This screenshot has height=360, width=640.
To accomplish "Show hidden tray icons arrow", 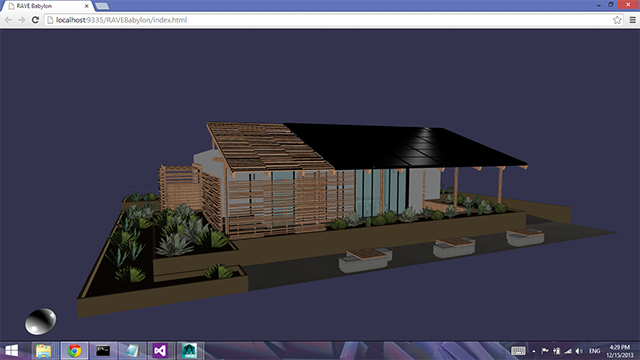I will [x=533, y=351].
